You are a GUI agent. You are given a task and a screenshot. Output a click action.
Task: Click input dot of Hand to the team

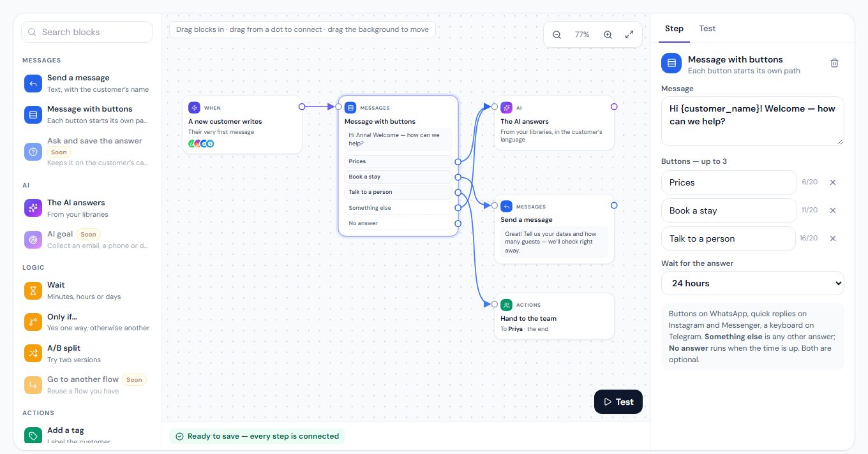coord(494,304)
